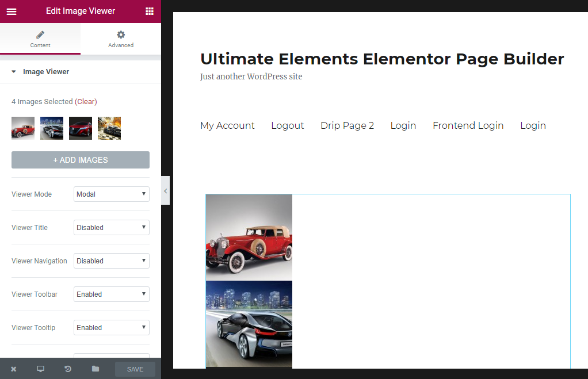588x379 pixels.
Task: Click the + ADD IMAGES button
Action: pos(81,160)
